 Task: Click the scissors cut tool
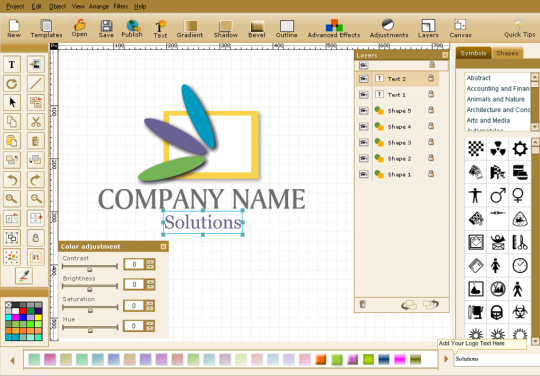tap(36, 122)
